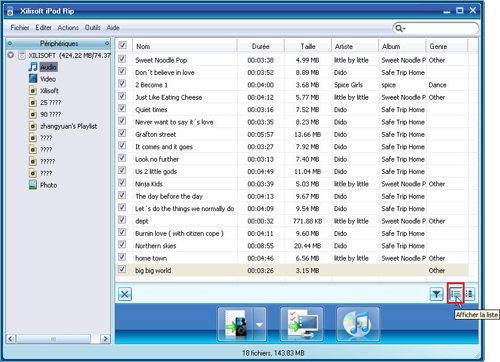The image size is (500, 362).
Task: Click the sidebar horizontal scrollbar thumb
Action: coord(53,339)
